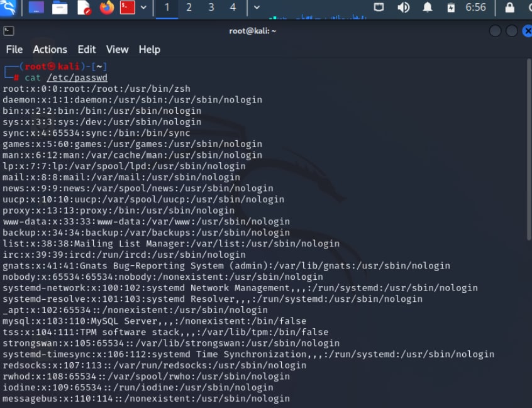Open the File menu
This screenshot has width=532, height=408.
point(14,50)
